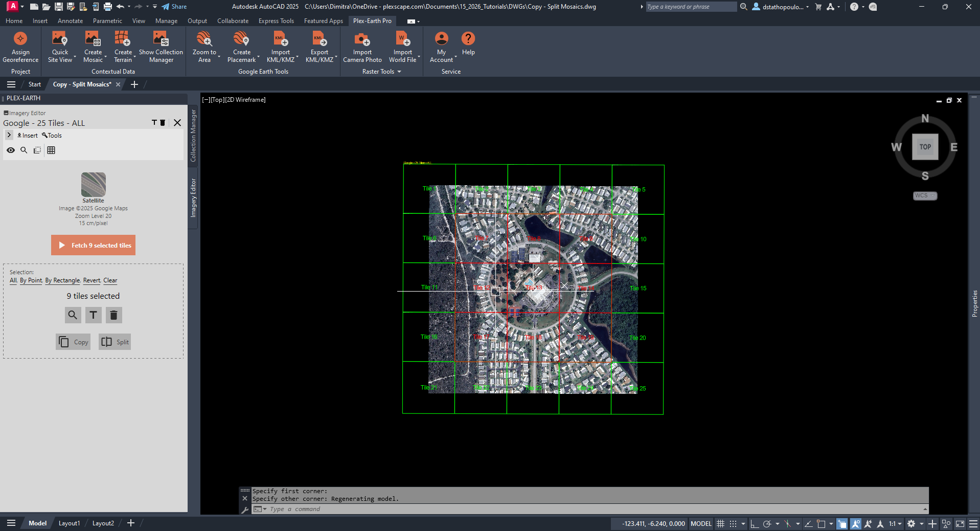
Task: Toggle drawing grid display in status bar
Action: (720, 523)
